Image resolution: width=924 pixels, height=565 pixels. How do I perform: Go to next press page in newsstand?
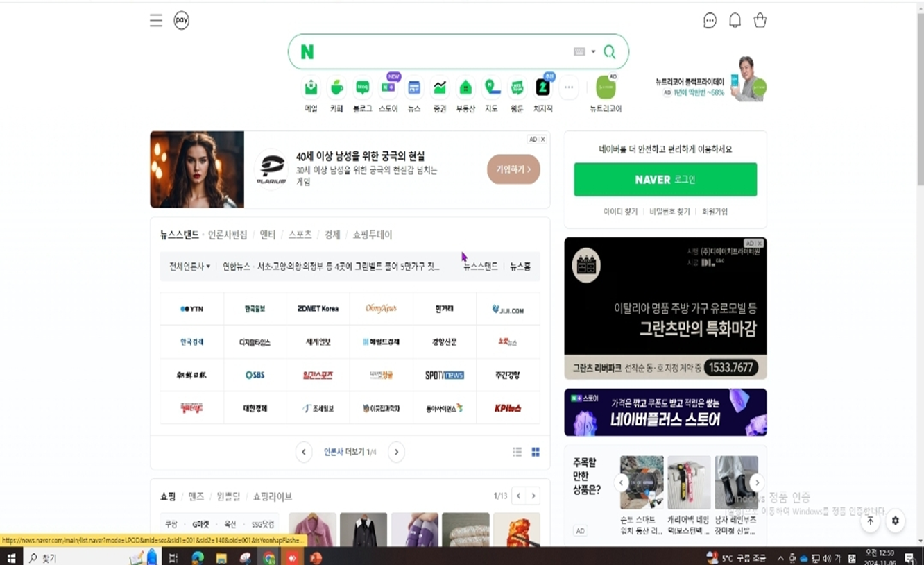click(396, 452)
